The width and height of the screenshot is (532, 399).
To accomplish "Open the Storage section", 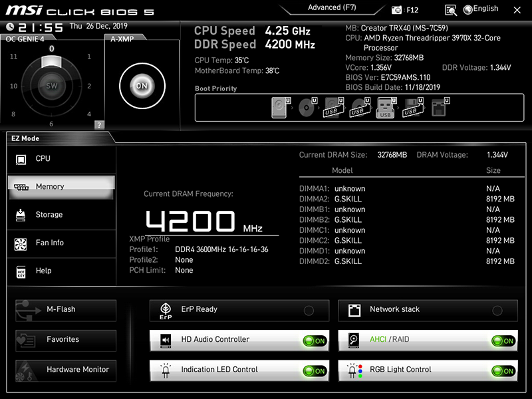I will (x=61, y=215).
